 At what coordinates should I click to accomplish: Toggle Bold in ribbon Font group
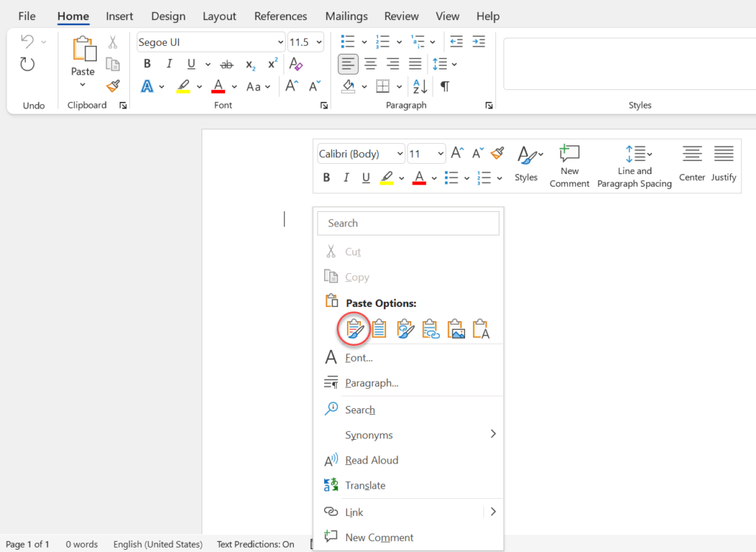pos(147,63)
